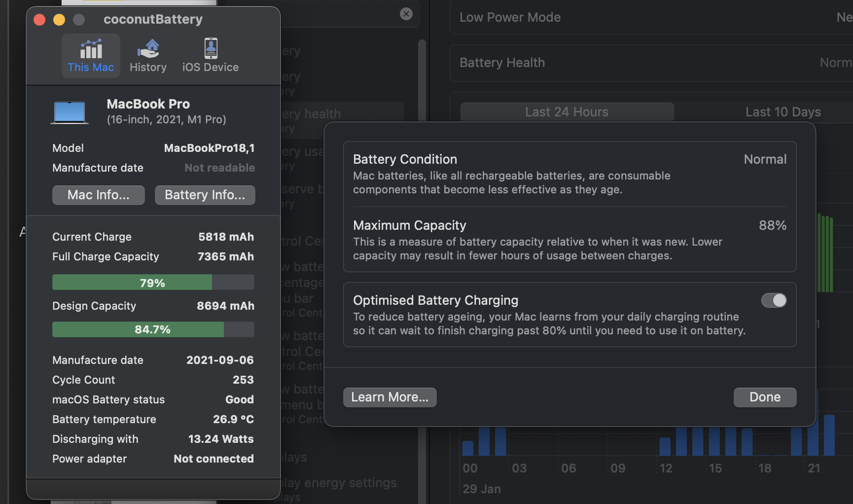The height and width of the screenshot is (504, 853).
Task: Click the Maximum Capacity 88% value
Action: [772, 225]
